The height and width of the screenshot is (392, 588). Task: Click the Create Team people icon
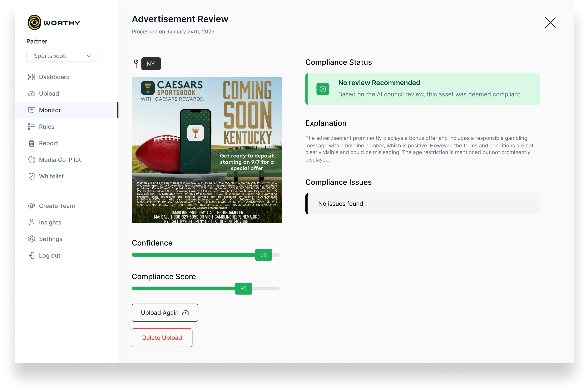pyautogui.click(x=31, y=206)
